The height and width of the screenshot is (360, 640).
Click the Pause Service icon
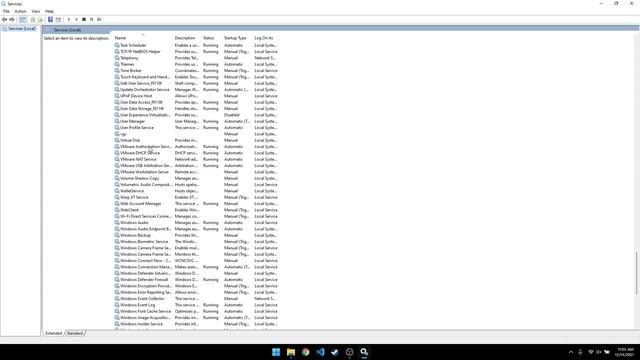coord(91,20)
